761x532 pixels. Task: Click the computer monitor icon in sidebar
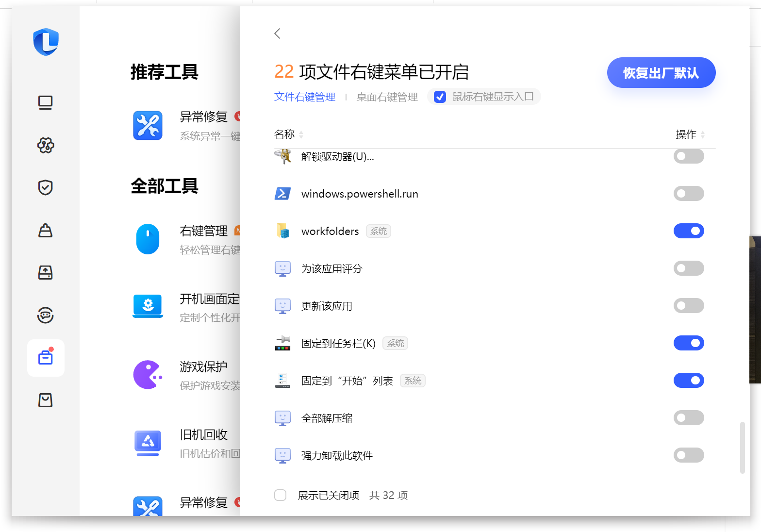coord(45,102)
